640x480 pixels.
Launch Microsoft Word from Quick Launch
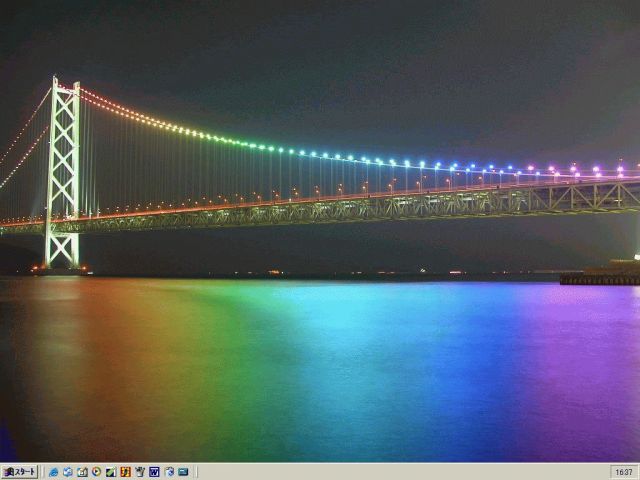[x=155, y=472]
